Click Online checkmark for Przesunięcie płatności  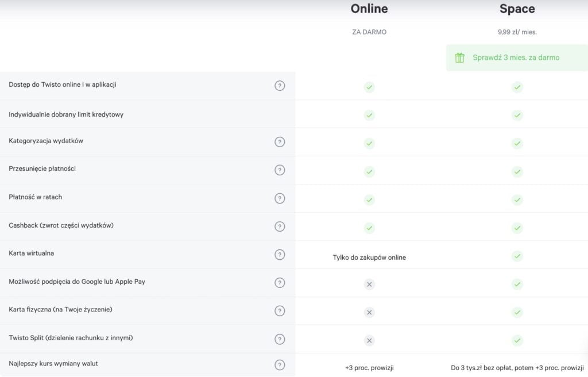(x=369, y=172)
